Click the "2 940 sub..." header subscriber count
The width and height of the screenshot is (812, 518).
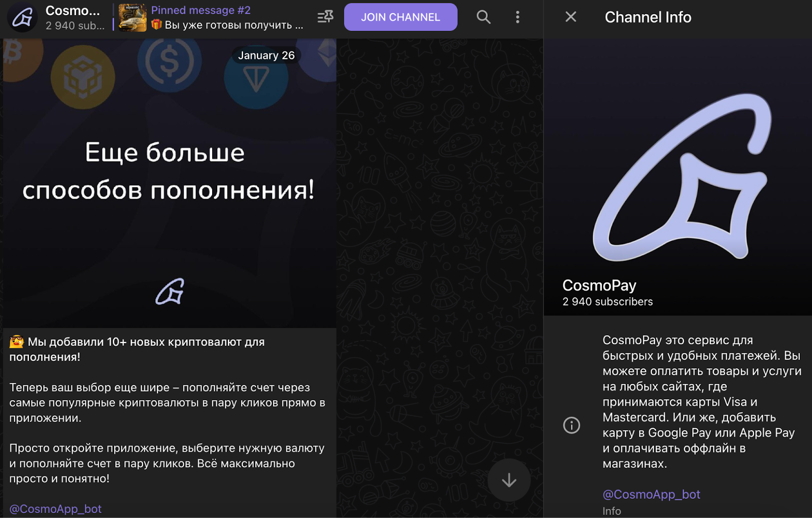(x=75, y=25)
